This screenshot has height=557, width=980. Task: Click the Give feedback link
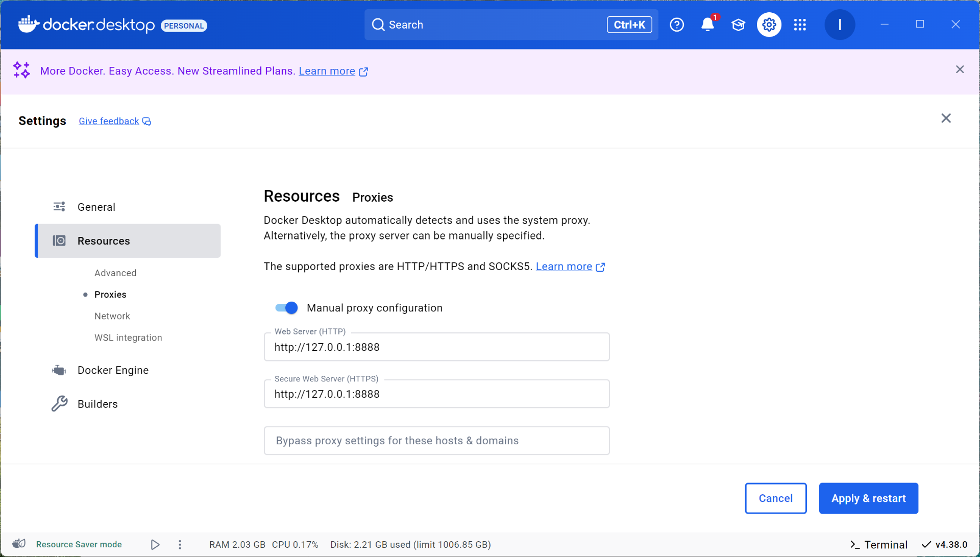(x=109, y=121)
